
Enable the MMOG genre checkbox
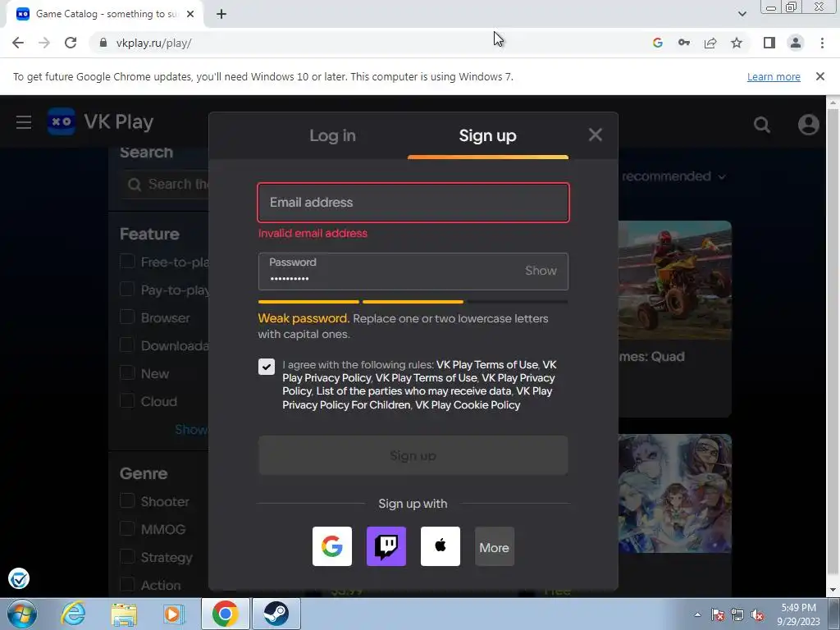(x=127, y=529)
